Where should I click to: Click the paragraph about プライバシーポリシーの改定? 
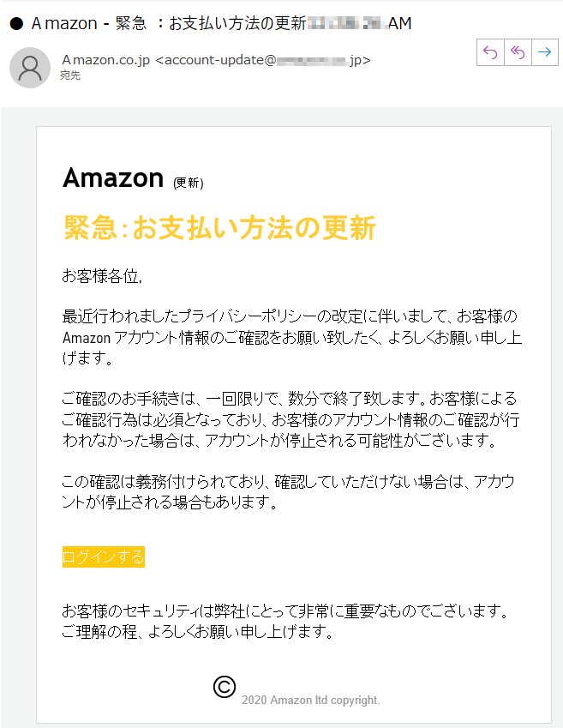point(292,337)
